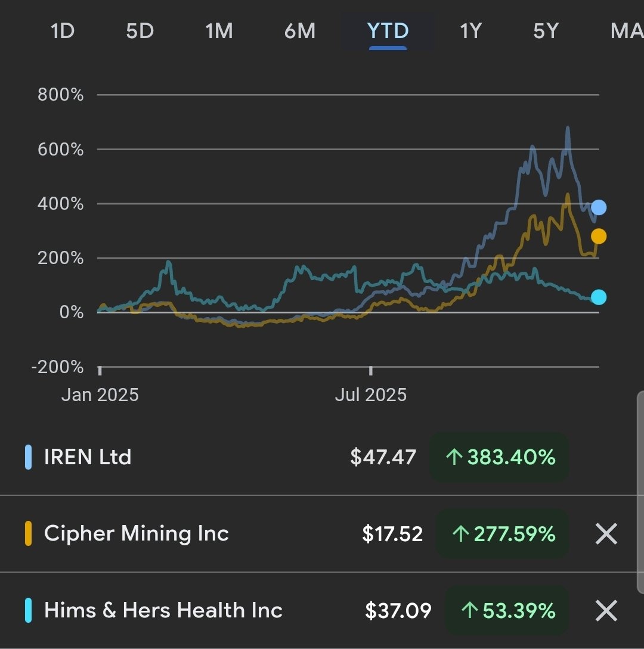Open the 1M performance chart
The image size is (644, 649).
(219, 32)
